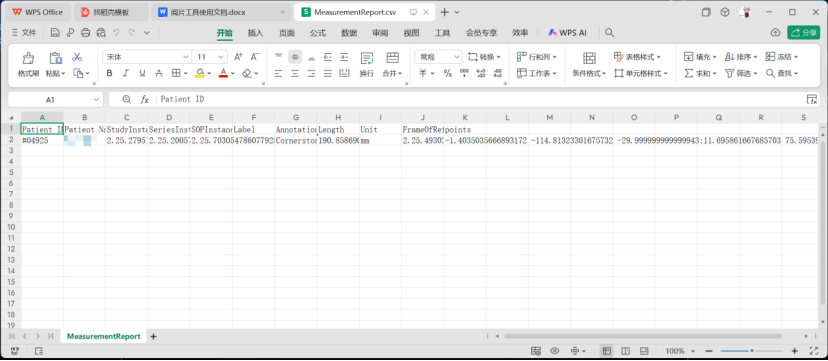Screen dimensions: 828x361
Task: Click the Cut scissors icon
Action: [x=77, y=56]
